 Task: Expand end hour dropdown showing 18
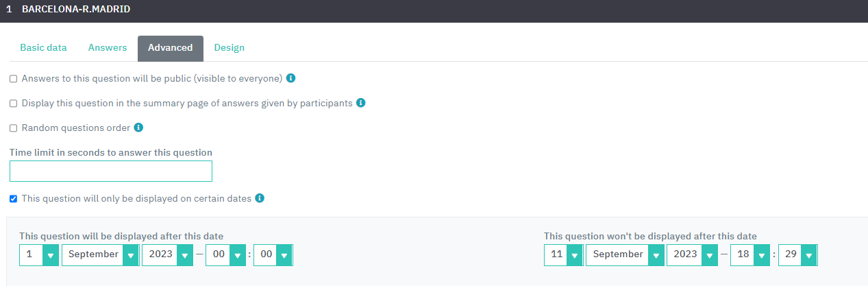[751, 254]
